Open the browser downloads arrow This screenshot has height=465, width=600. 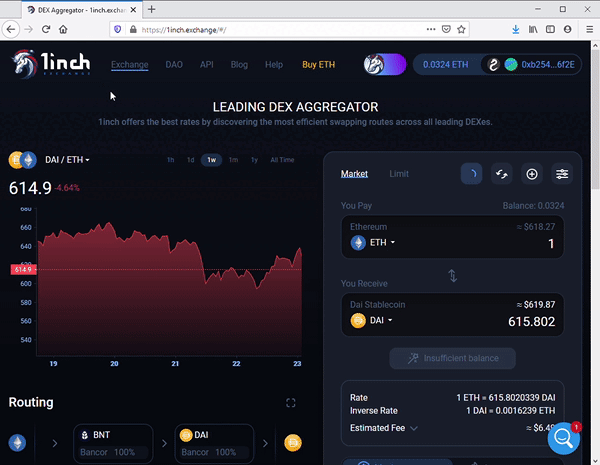coord(516,29)
